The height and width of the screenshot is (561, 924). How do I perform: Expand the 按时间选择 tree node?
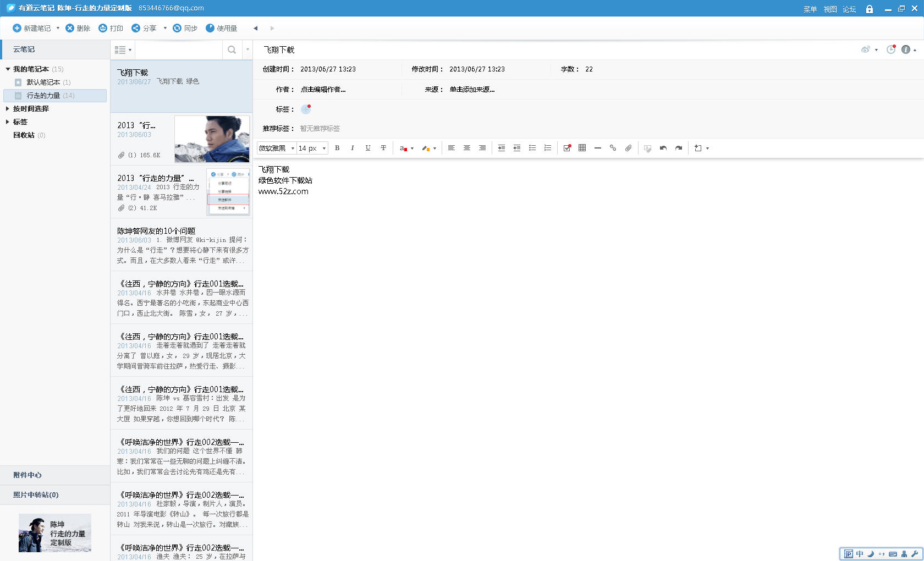(8, 109)
